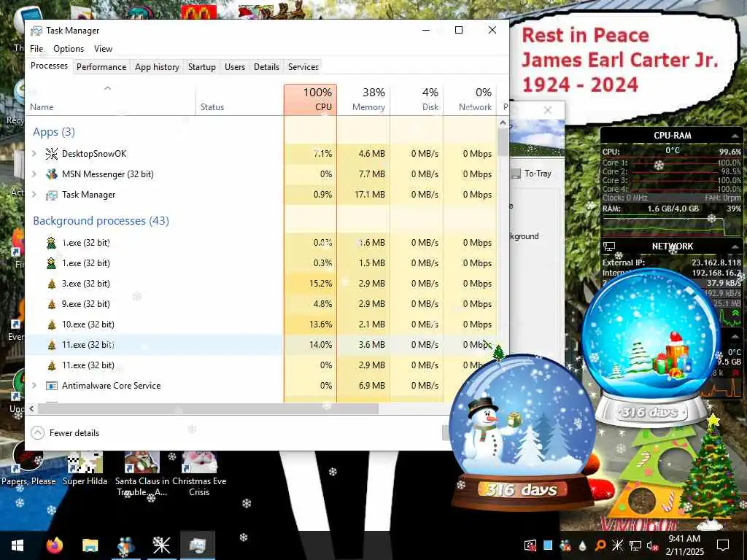Viewport: 747px width, 560px height.
Task: Click the snowman snow globe 316 days widget
Action: [522, 433]
